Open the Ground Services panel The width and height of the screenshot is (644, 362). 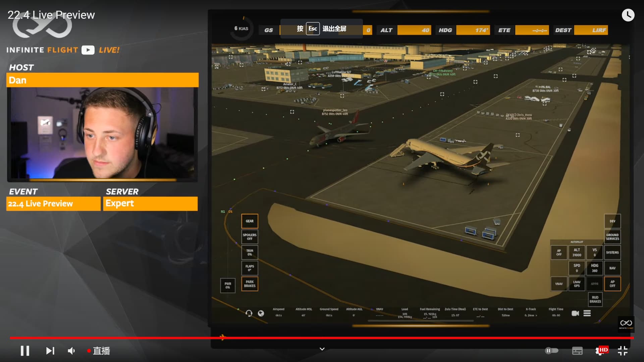pos(612,237)
